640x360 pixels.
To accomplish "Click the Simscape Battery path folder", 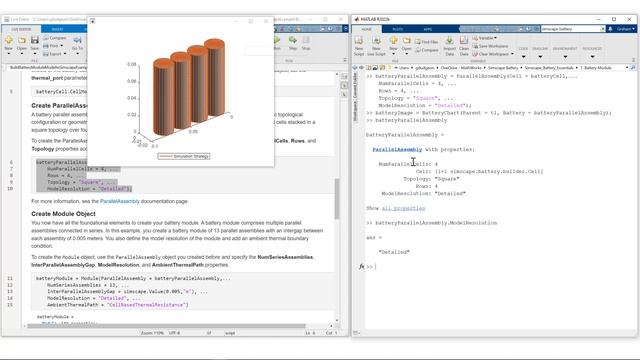I will (503, 68).
